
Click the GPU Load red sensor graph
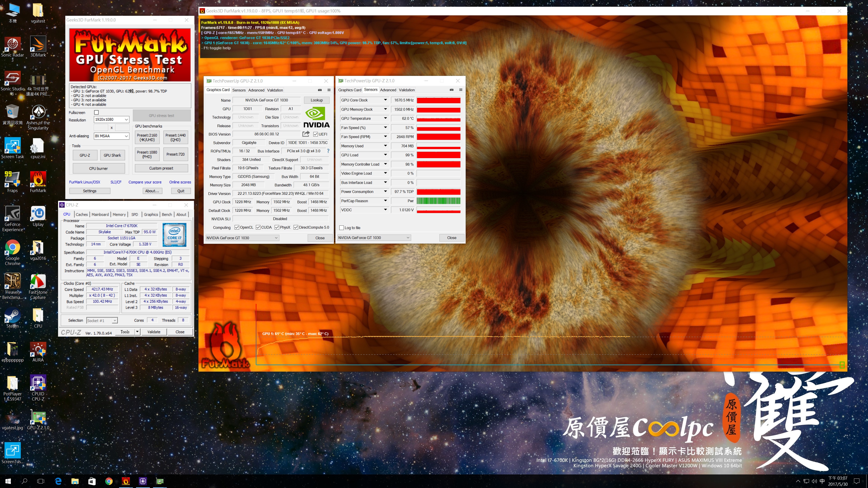tap(438, 155)
